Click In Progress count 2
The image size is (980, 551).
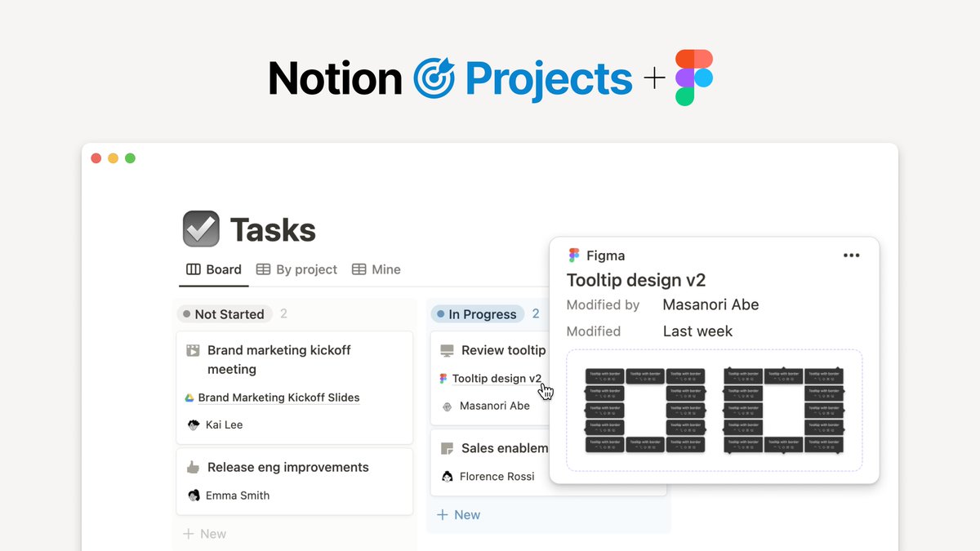click(x=536, y=313)
